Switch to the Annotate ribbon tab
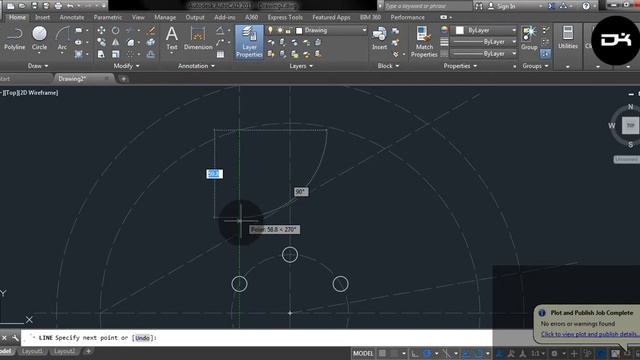The height and width of the screenshot is (360, 640). 72,17
